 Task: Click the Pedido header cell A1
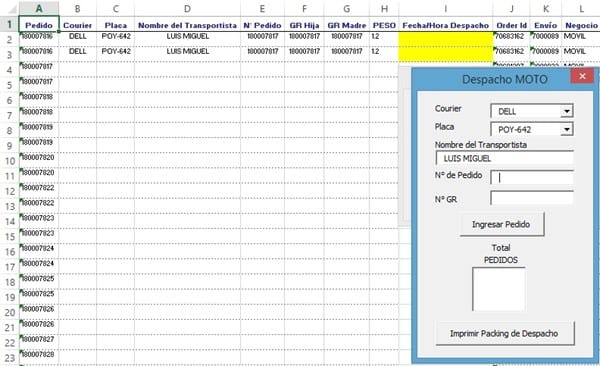pos(39,25)
